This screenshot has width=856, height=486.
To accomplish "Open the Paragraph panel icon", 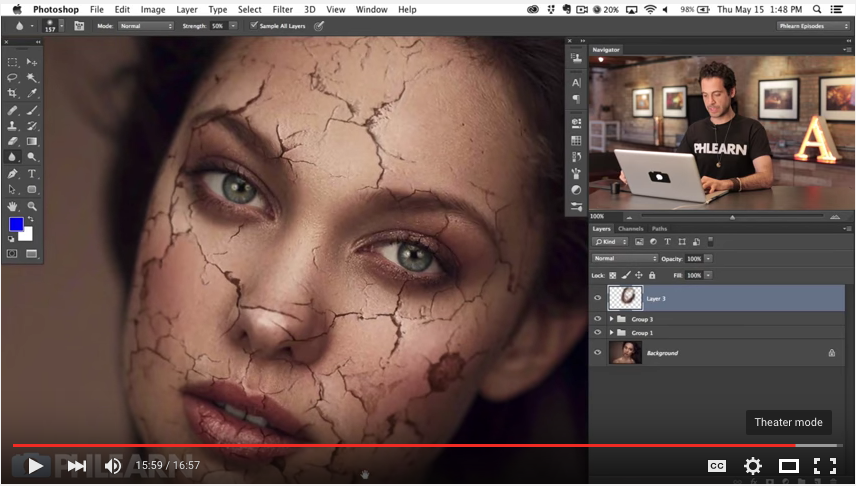I will [576, 99].
